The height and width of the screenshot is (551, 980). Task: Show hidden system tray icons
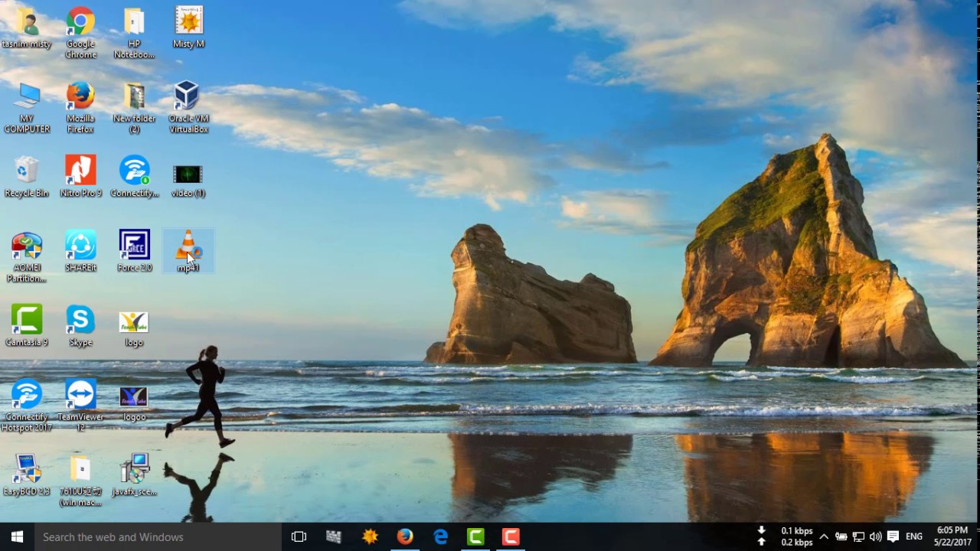click(824, 536)
